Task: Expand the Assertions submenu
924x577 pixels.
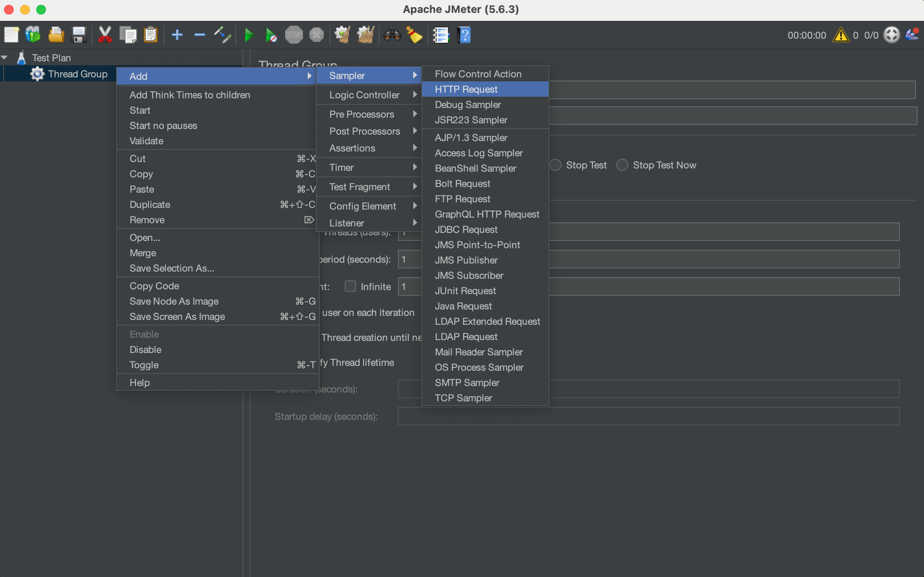Action: [369, 148]
